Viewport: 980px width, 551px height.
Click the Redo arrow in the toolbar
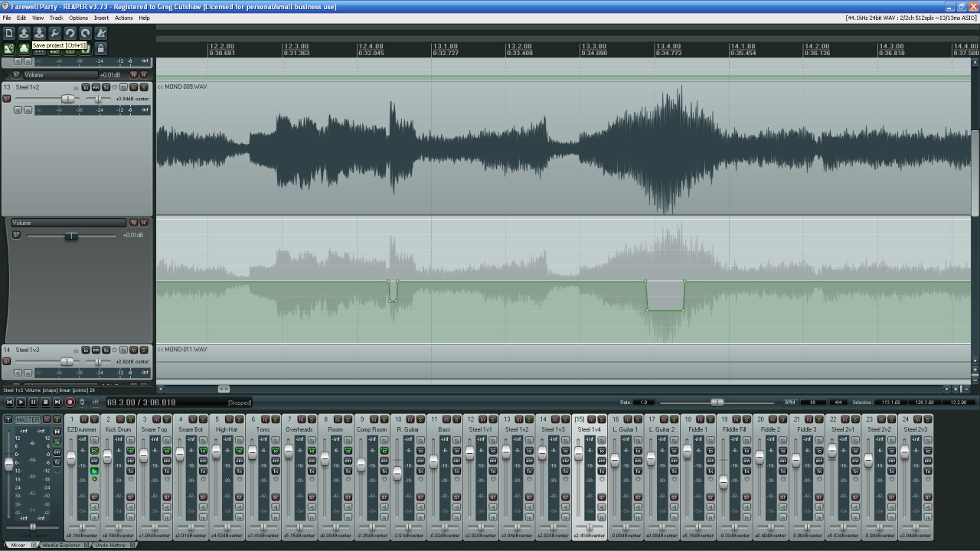pos(85,33)
